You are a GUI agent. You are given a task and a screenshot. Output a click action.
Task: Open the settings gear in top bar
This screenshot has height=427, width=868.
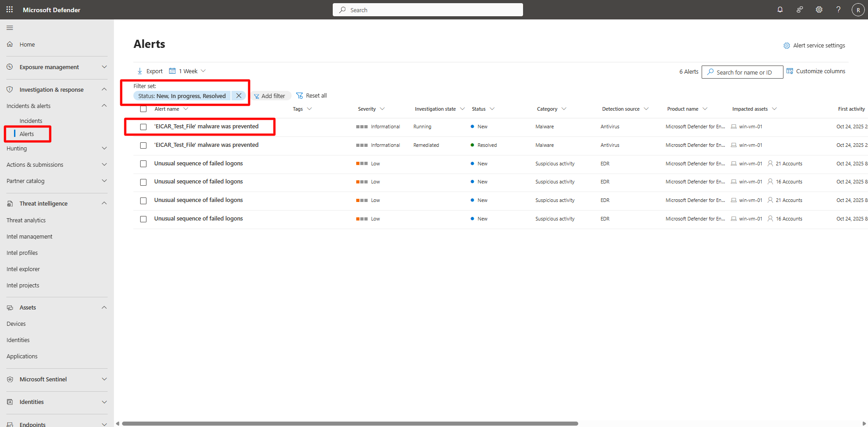point(819,9)
